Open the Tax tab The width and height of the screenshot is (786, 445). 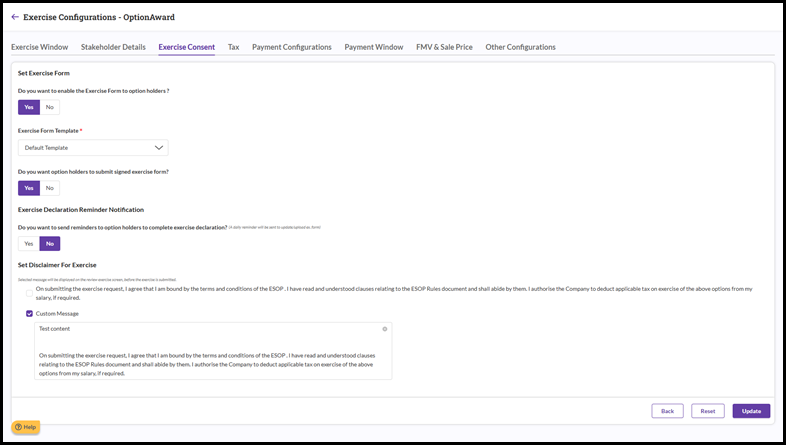tap(234, 47)
